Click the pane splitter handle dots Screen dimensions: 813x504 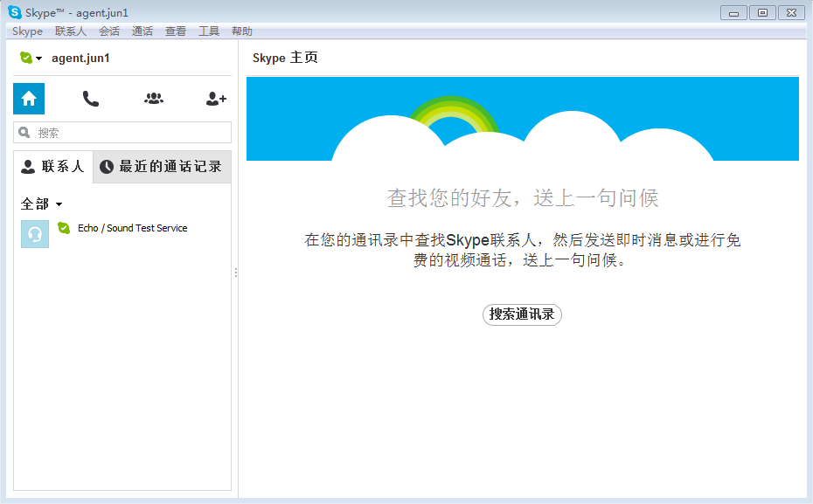tap(236, 273)
